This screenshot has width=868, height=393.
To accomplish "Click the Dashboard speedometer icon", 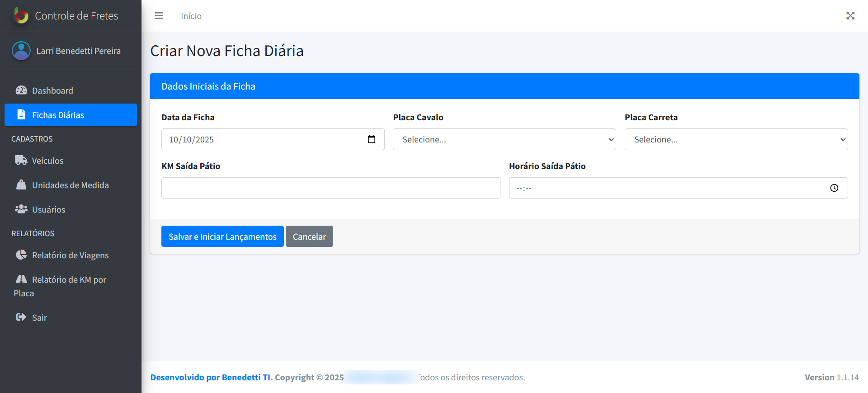I will point(21,90).
